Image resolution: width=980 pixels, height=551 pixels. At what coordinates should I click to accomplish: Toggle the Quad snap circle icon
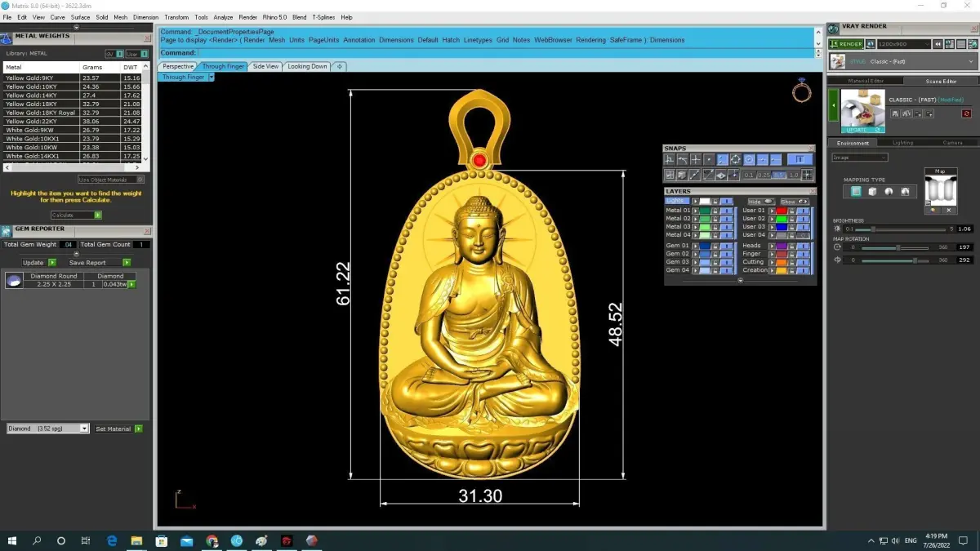735,159
